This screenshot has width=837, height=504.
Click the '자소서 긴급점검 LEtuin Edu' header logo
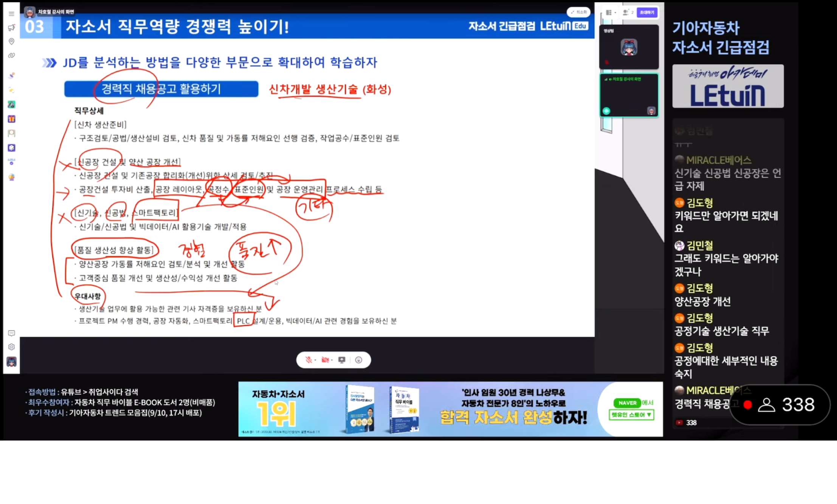(529, 26)
